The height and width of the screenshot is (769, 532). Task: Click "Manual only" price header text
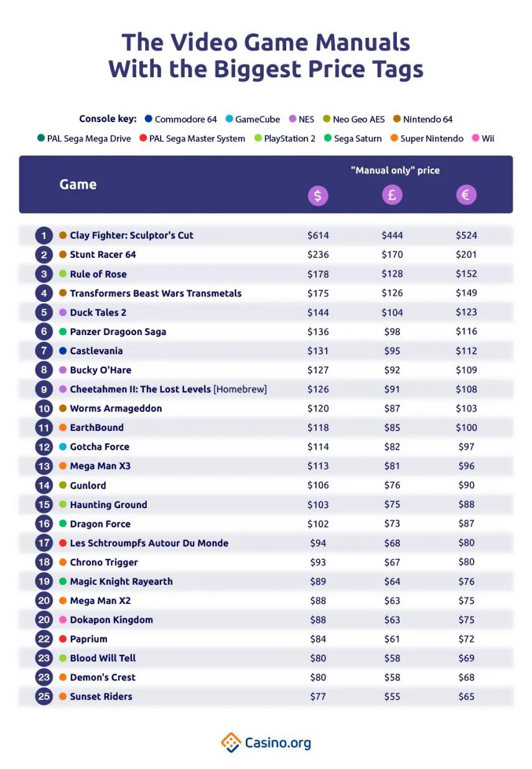click(x=395, y=170)
